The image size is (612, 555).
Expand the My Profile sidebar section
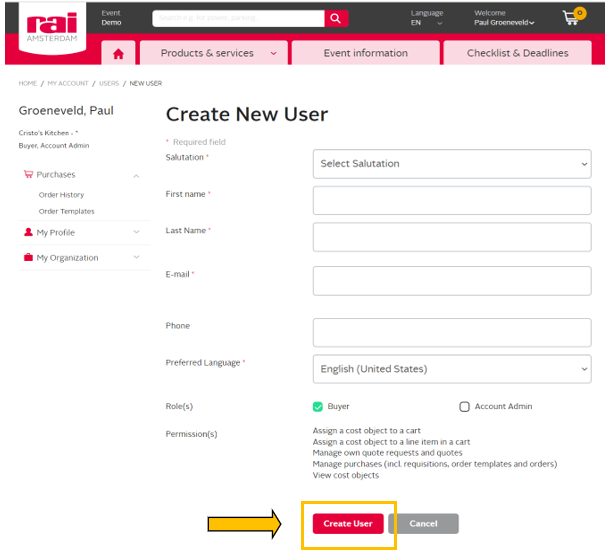pos(136,232)
